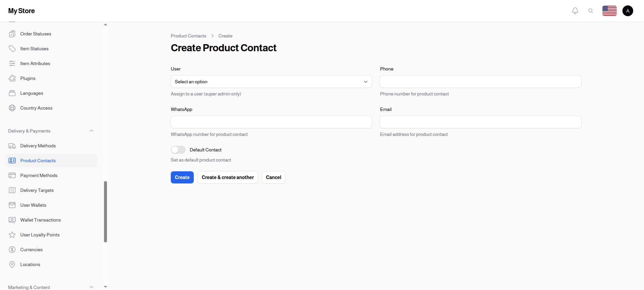644x290 pixels.
Task: Enable the Default Contact toggle
Action: tap(178, 149)
